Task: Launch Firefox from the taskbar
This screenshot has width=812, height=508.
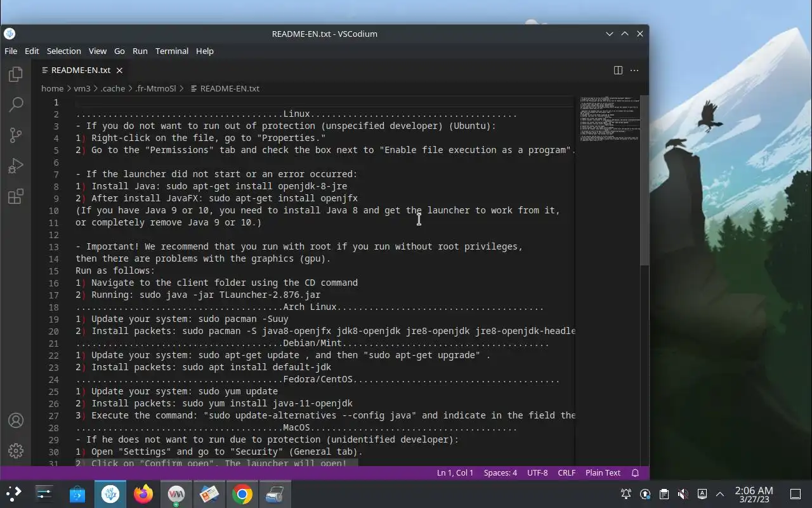Action: [143, 494]
